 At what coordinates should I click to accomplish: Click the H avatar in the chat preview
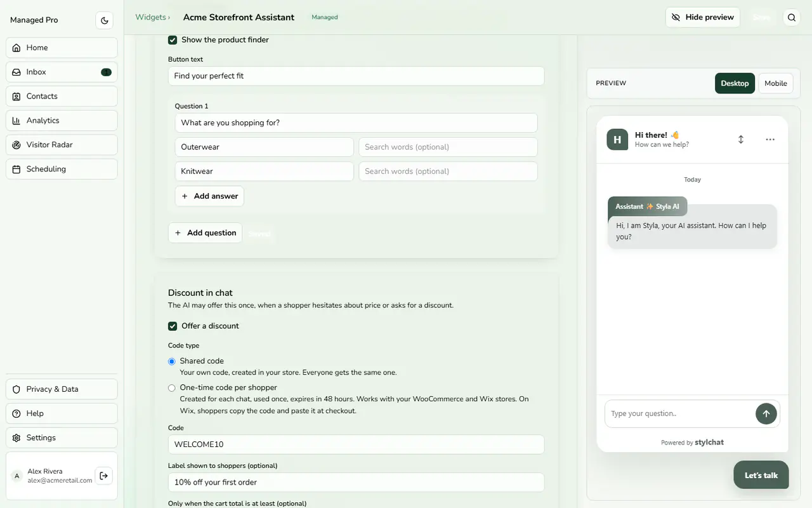click(x=617, y=140)
